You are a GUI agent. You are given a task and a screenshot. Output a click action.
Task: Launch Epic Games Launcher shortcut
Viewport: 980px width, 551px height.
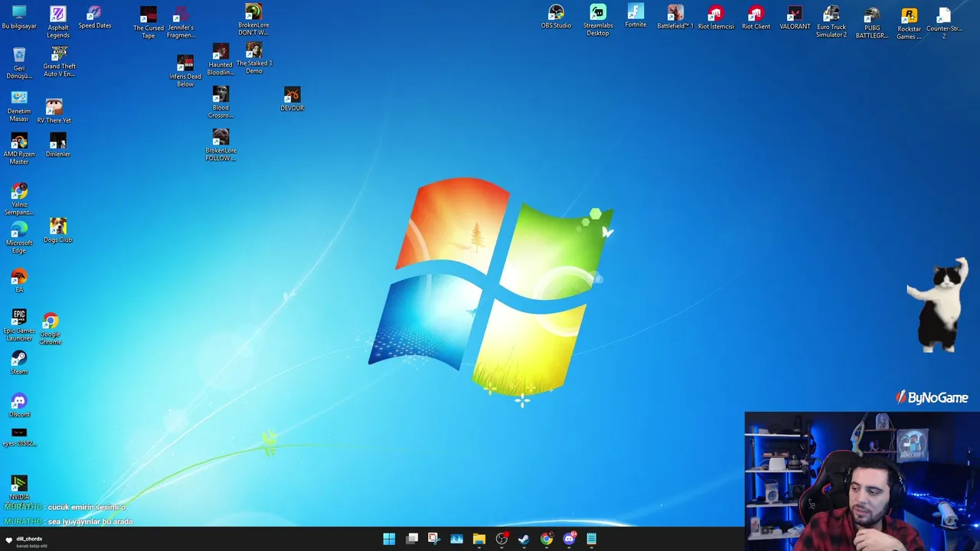(x=19, y=325)
